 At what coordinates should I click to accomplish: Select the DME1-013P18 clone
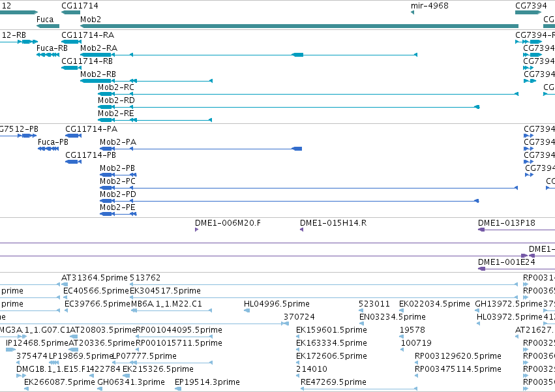coord(517,230)
